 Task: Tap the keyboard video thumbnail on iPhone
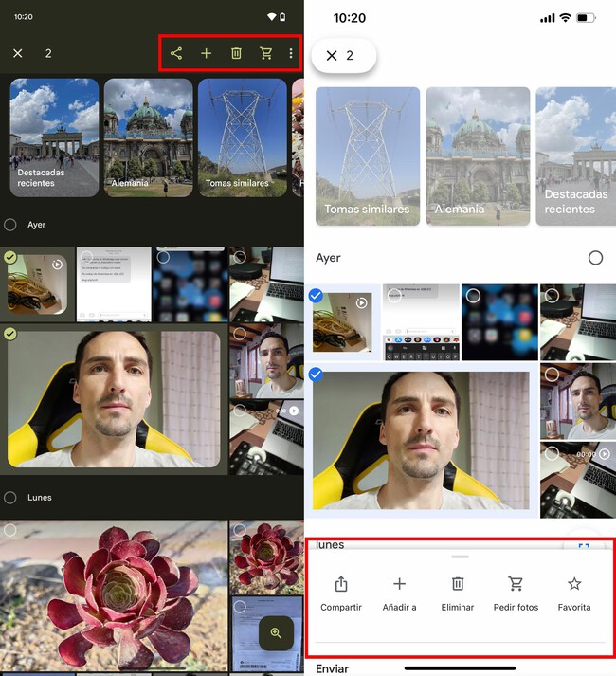(x=578, y=480)
